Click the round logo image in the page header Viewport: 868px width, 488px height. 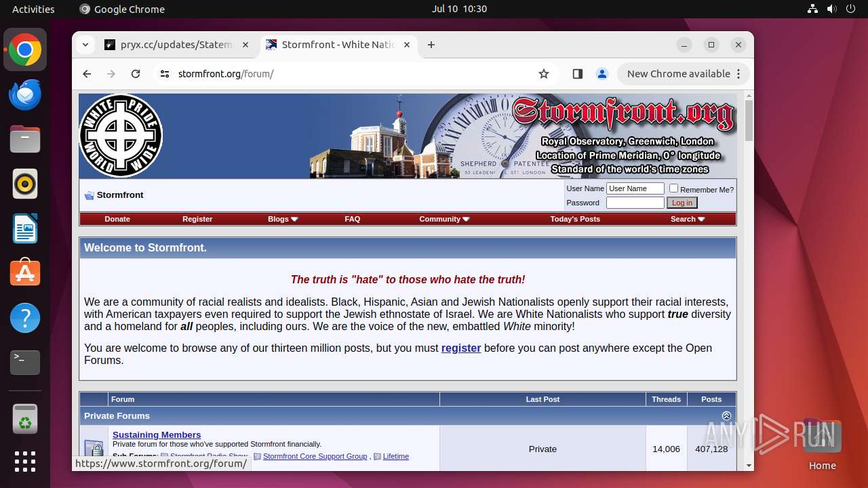coord(121,136)
